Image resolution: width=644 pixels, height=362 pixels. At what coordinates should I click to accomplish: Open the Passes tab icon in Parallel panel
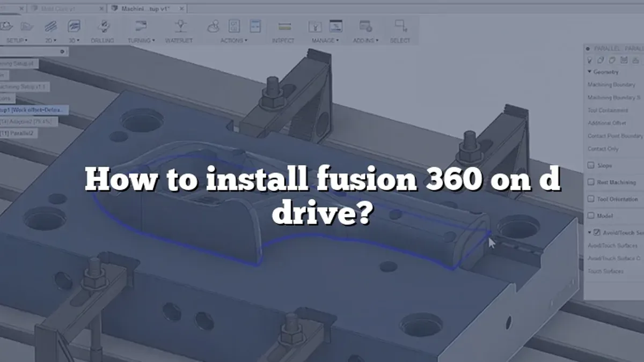[x=624, y=61]
